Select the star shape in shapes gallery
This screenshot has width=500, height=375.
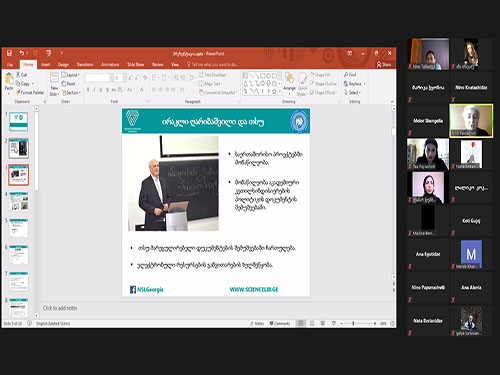coord(274,91)
